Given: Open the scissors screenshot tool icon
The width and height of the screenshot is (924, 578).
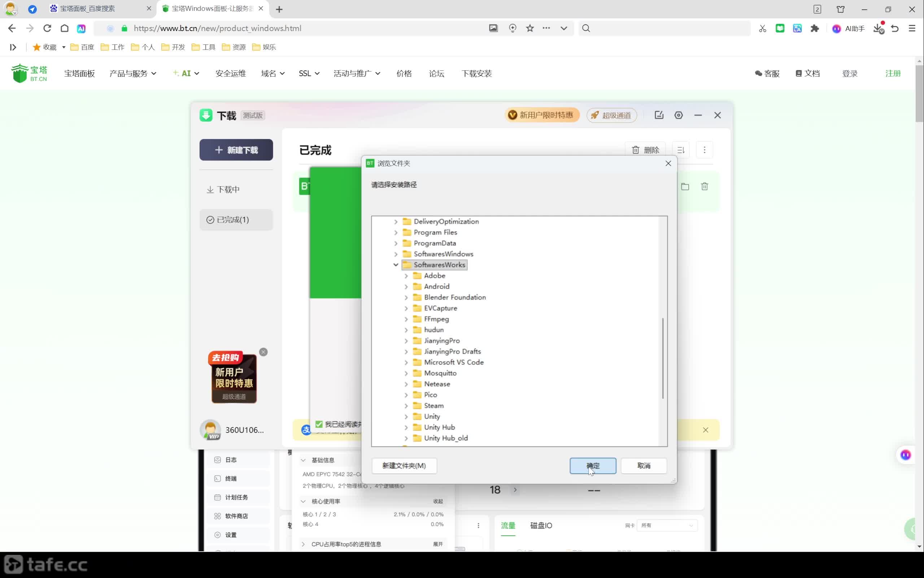Looking at the screenshot, I should coord(763,28).
